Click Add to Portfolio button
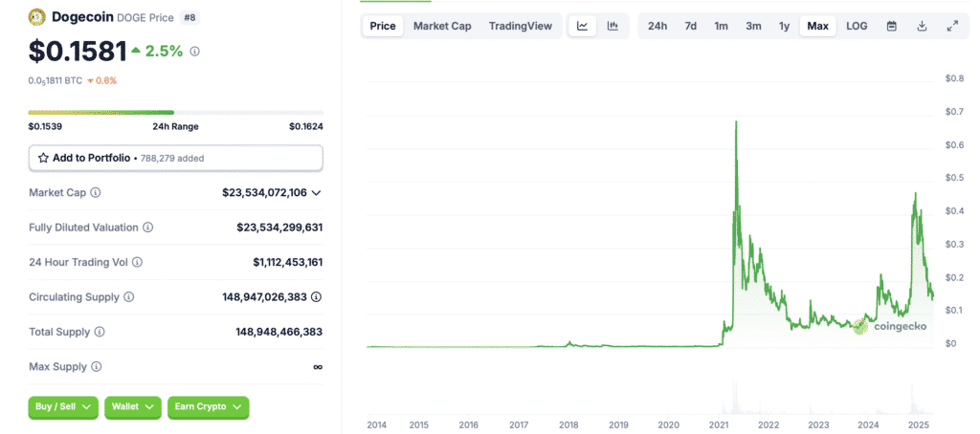980x434 pixels. pyautogui.click(x=176, y=158)
